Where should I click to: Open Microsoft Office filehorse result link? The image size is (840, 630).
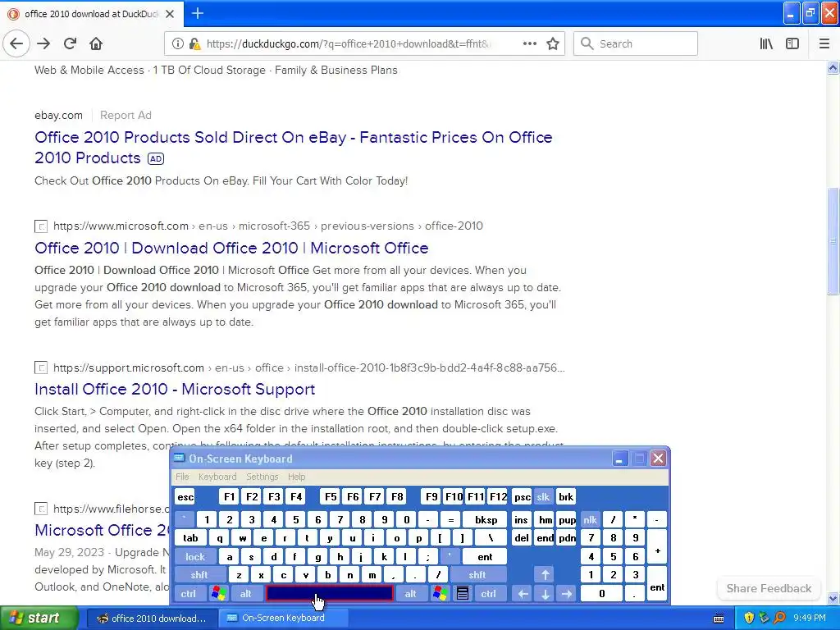(102, 531)
